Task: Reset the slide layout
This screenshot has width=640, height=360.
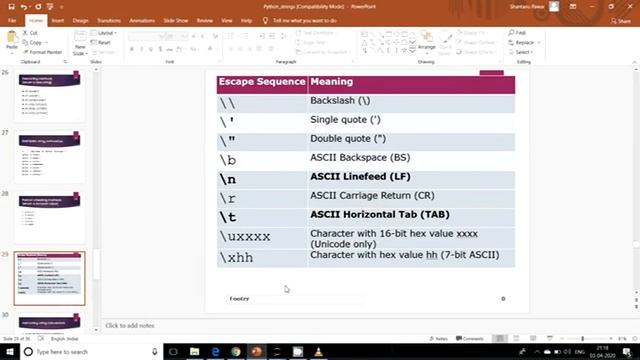Action: coord(101,42)
